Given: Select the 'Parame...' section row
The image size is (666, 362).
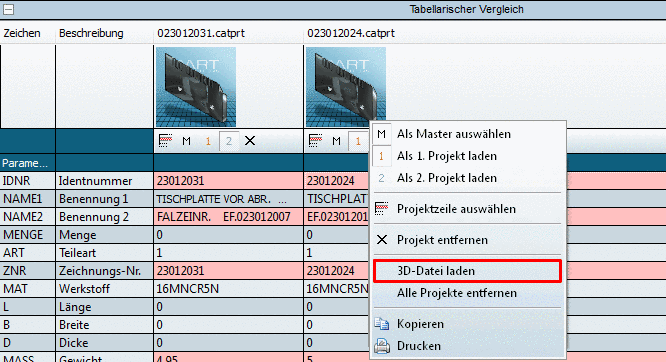Looking at the screenshot, I should [333, 163].
